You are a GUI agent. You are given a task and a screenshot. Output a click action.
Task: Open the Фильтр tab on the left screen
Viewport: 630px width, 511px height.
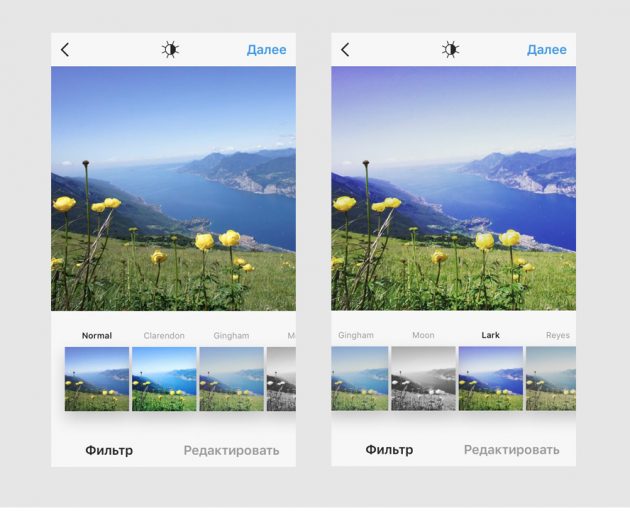pos(109,450)
